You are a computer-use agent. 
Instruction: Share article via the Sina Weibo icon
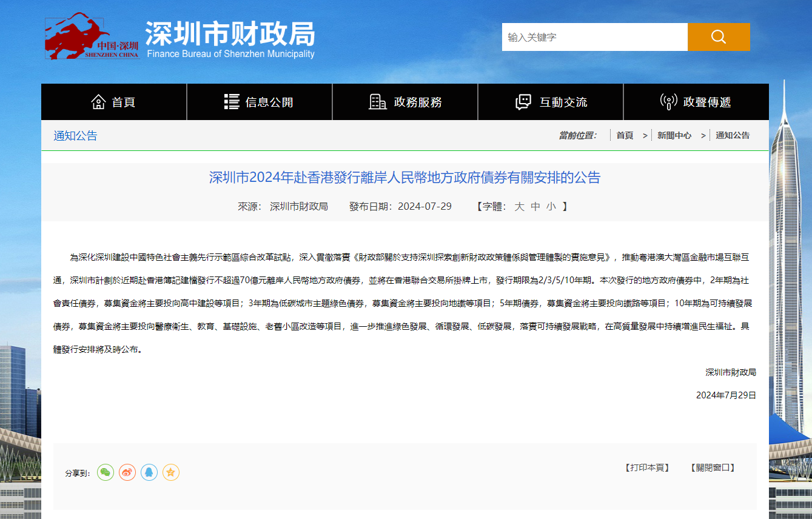click(127, 472)
